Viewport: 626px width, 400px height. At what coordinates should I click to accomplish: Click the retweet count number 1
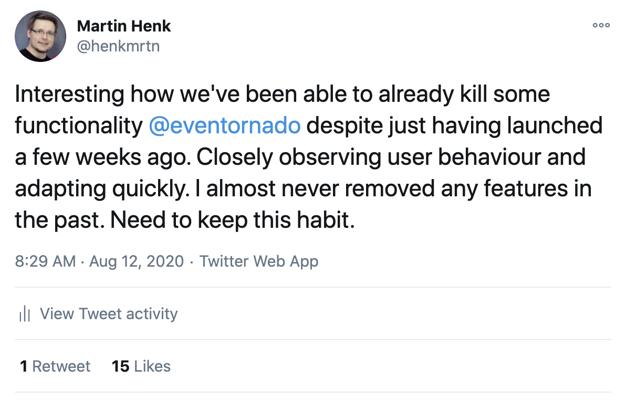point(23,366)
